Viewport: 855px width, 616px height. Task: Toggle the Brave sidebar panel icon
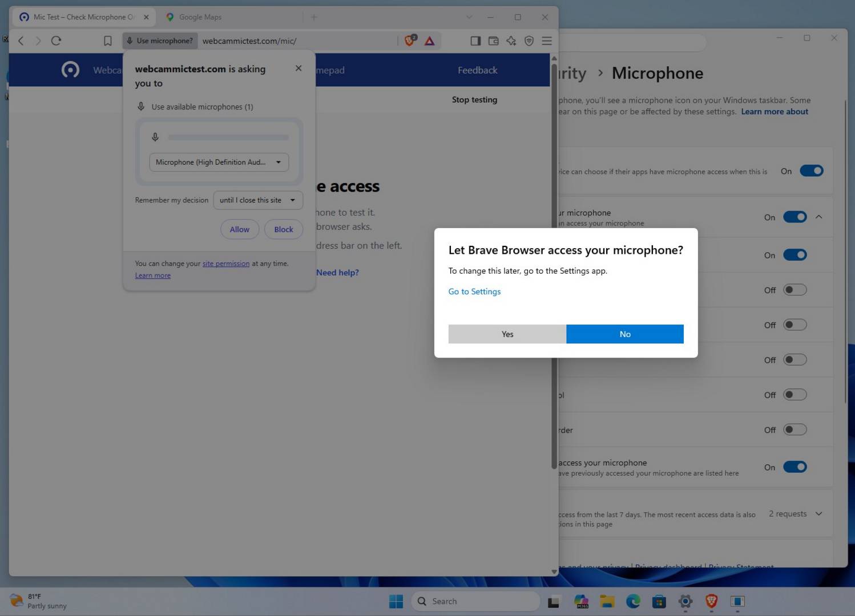(475, 40)
